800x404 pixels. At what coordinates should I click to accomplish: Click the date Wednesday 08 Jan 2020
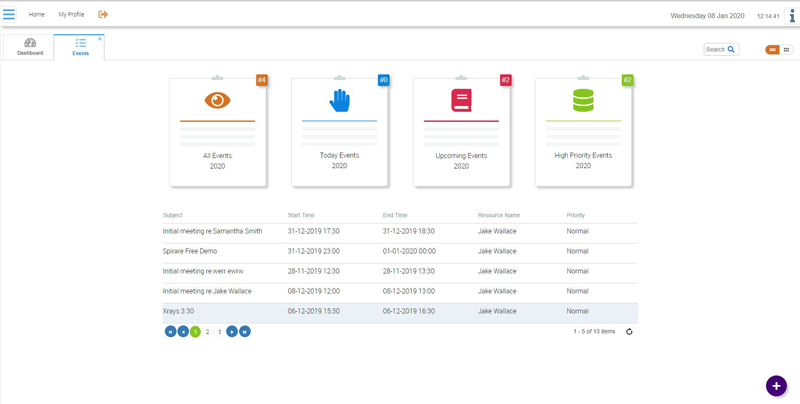[707, 16]
